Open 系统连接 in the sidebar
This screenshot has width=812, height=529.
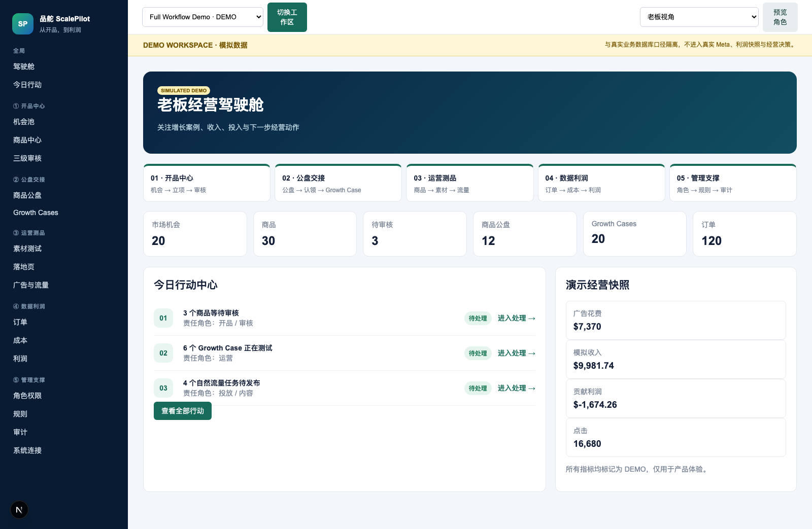[x=27, y=450]
